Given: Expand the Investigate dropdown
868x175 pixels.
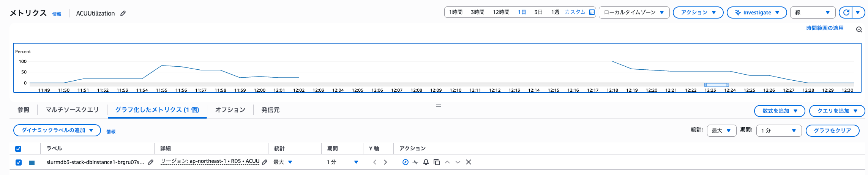Looking at the screenshot, I should click(x=757, y=12).
